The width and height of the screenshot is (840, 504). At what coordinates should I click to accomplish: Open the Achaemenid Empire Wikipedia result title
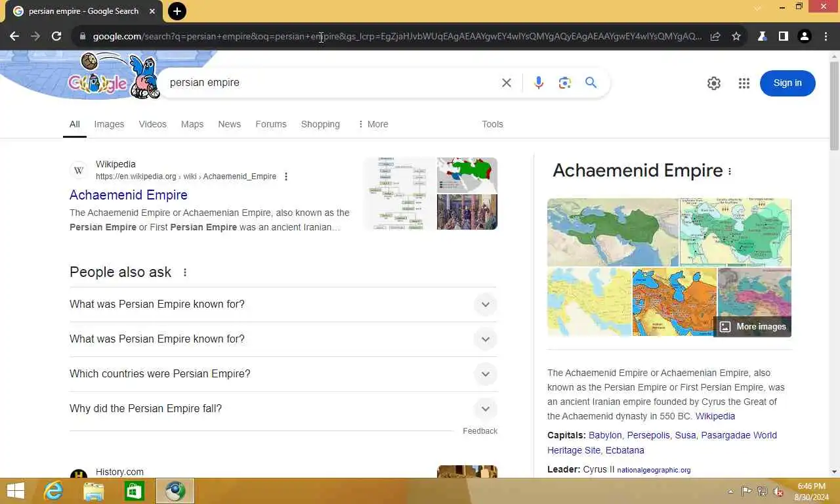[x=129, y=195]
